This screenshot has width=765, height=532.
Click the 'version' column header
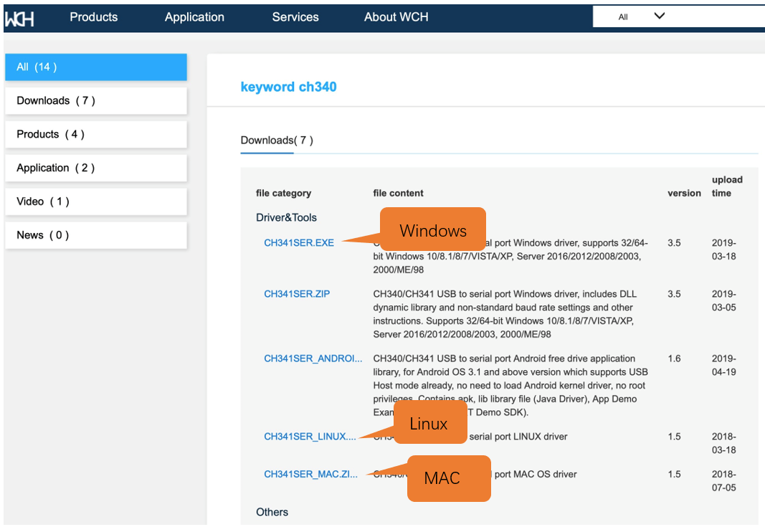coord(684,194)
